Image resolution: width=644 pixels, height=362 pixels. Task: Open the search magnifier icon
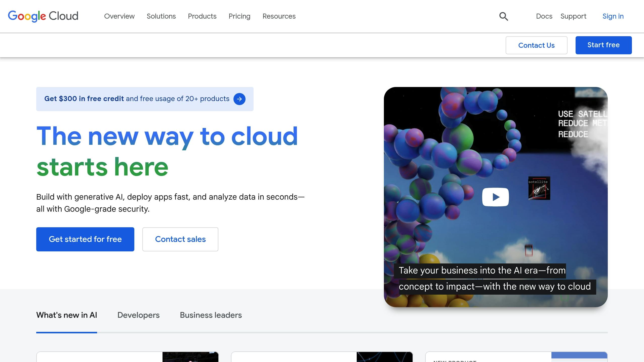pos(504,16)
